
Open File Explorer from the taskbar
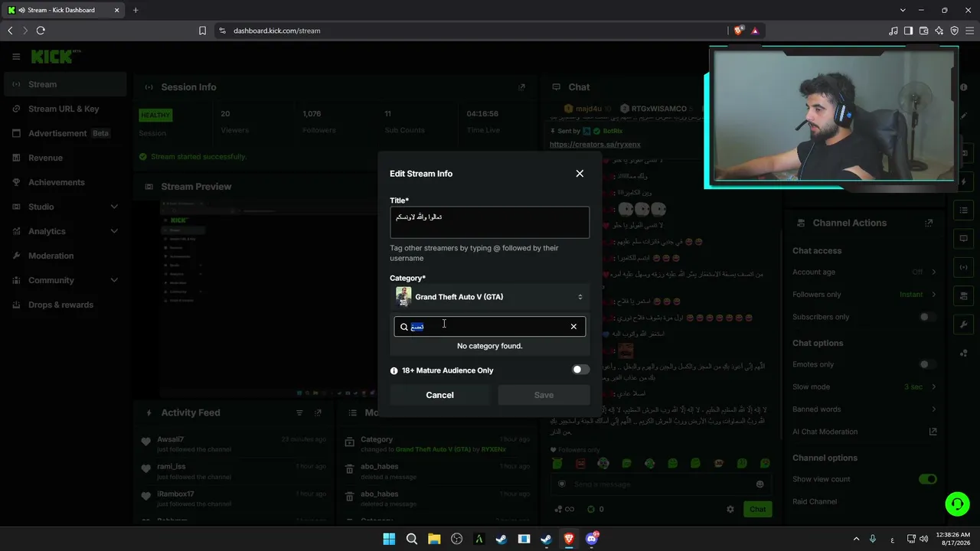tap(434, 539)
